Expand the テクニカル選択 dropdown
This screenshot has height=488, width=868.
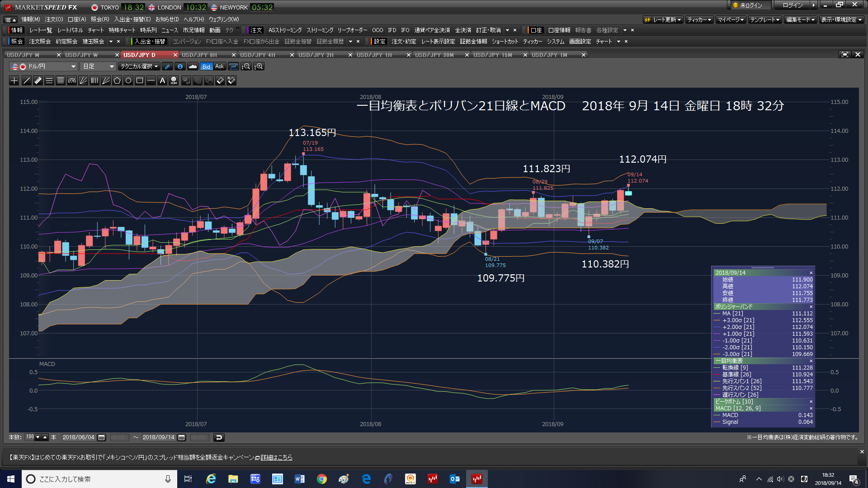click(139, 66)
